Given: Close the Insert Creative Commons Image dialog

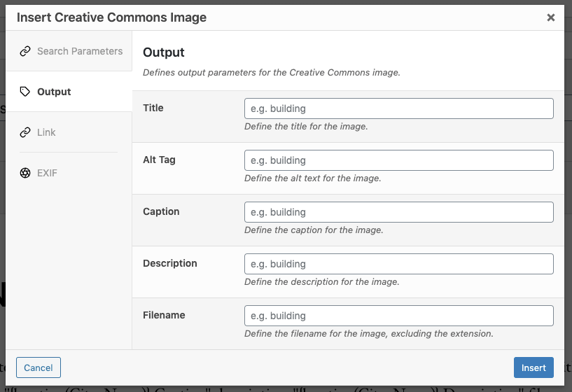Looking at the screenshot, I should click(x=551, y=17).
